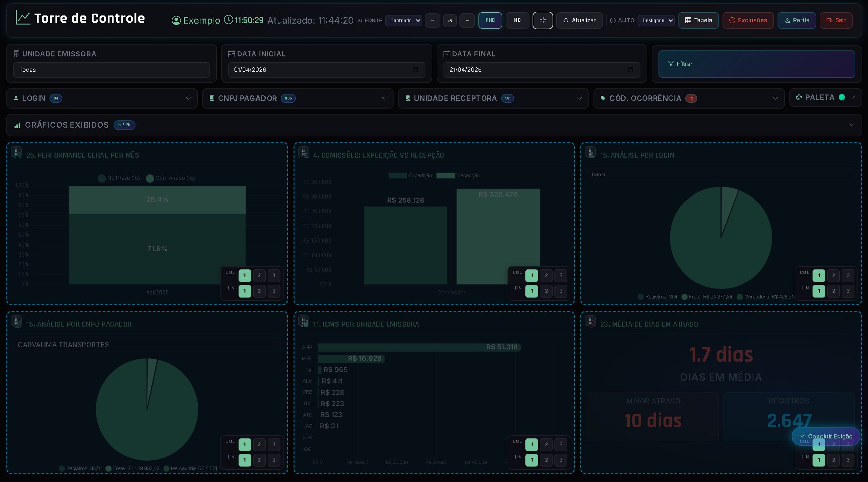Image resolution: width=868 pixels, height=482 pixels.
Task: Click the Filtrar button
Action: click(757, 64)
